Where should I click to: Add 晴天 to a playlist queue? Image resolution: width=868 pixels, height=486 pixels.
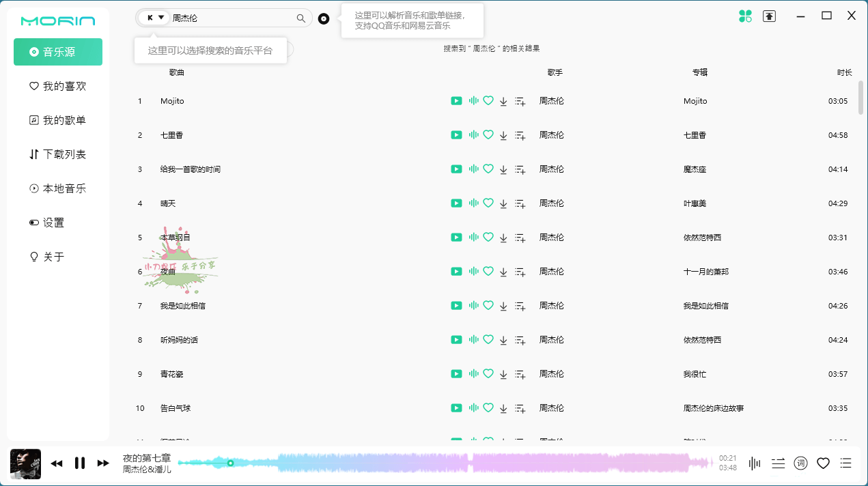tap(520, 203)
